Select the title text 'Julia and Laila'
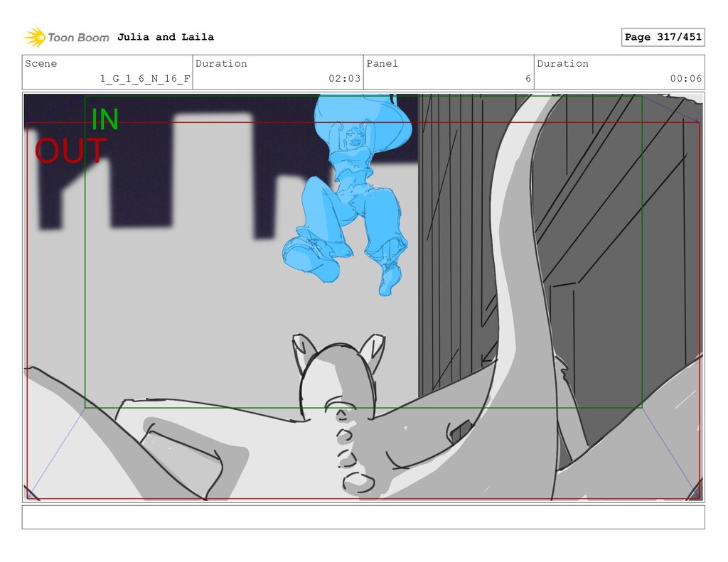The width and height of the screenshot is (728, 562). click(165, 37)
